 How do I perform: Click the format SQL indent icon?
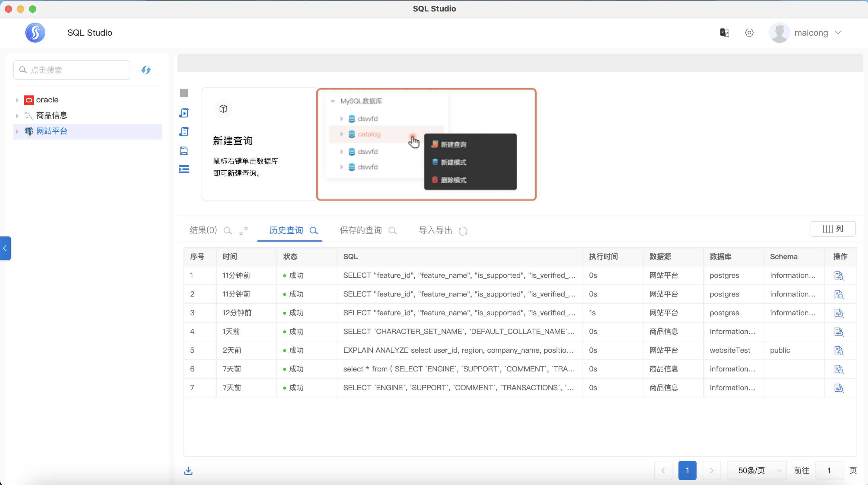click(x=184, y=169)
